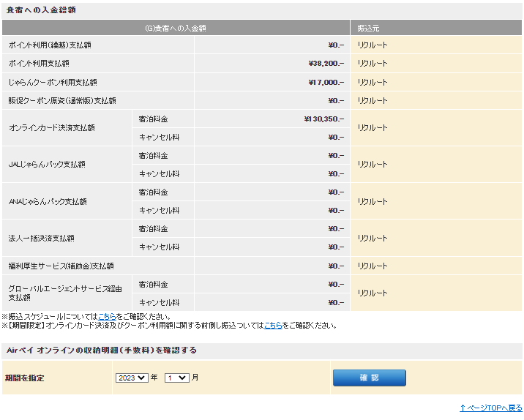Viewport: 524px width, 420px height.
Task: Click the JALじゃらんパック支払額 row label
Action: [x=48, y=165]
